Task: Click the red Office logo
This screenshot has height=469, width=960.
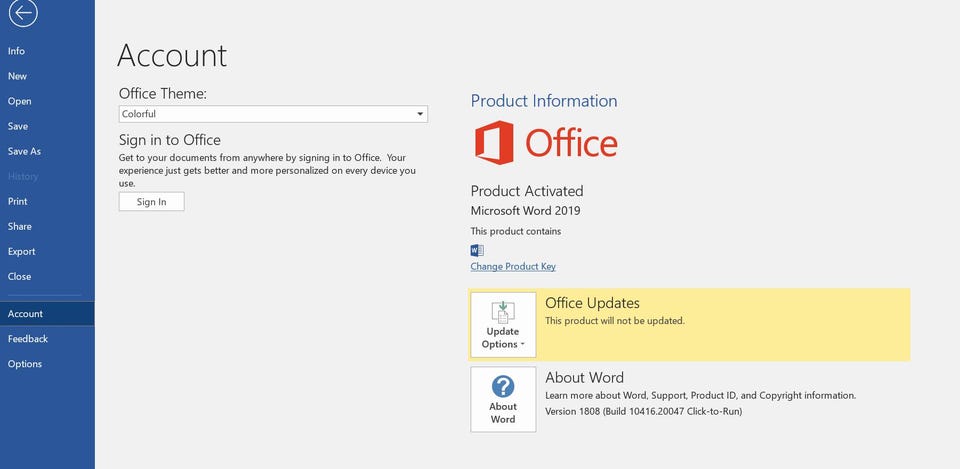Action: pos(546,143)
